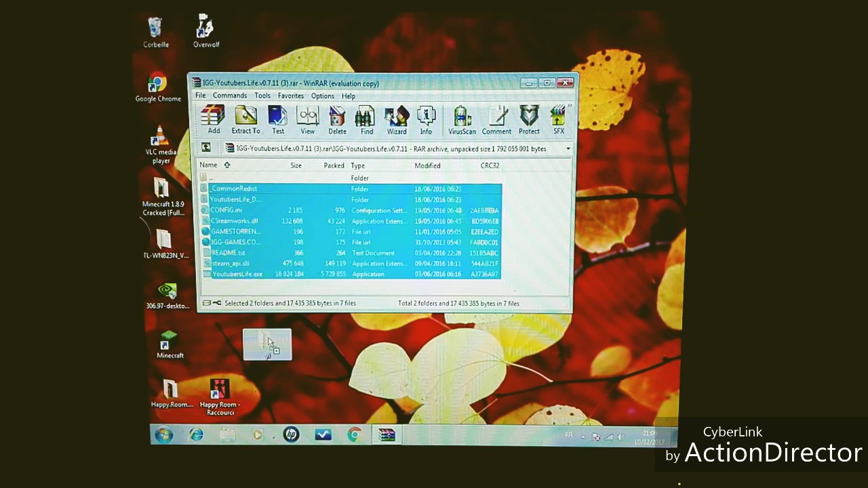Image resolution: width=868 pixels, height=488 pixels.
Task: Click the up-one-level folder button
Action: 206,148
